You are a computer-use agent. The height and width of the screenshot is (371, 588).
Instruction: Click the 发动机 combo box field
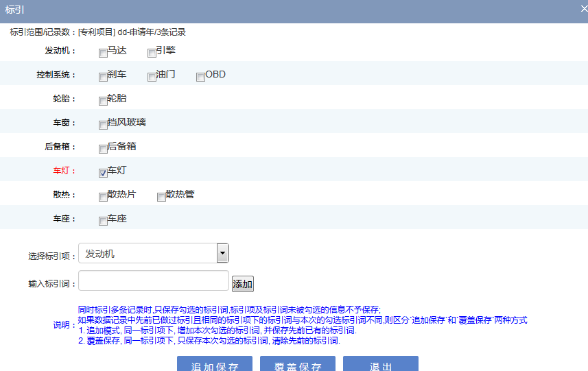(x=148, y=254)
